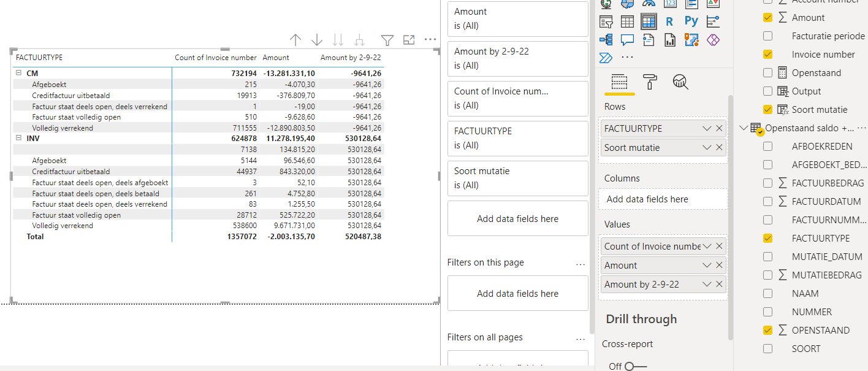Collapse the Openstaand saldo table

point(744,128)
